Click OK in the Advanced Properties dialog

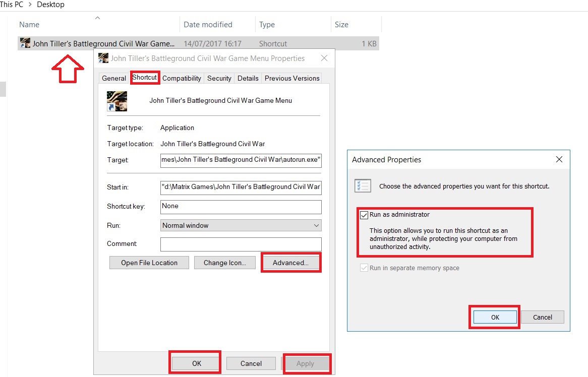pyautogui.click(x=495, y=317)
